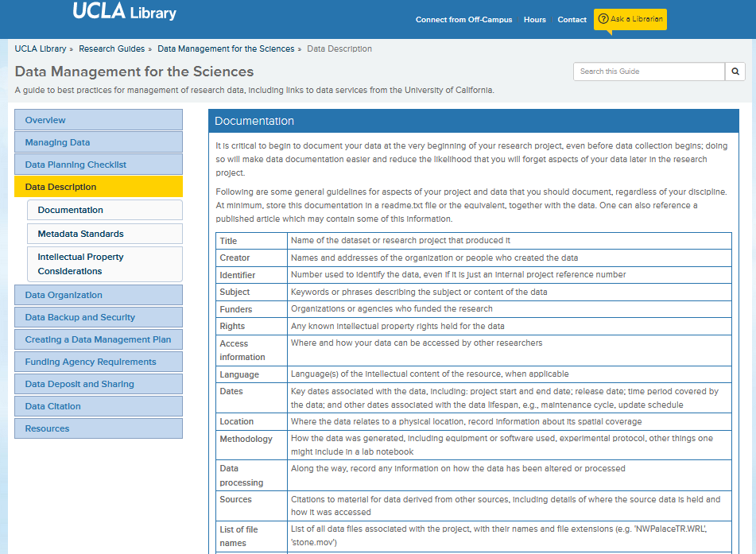Screen dimensions: 756x554
Task: Click the 'Creator' table cell
Action: 252,258
